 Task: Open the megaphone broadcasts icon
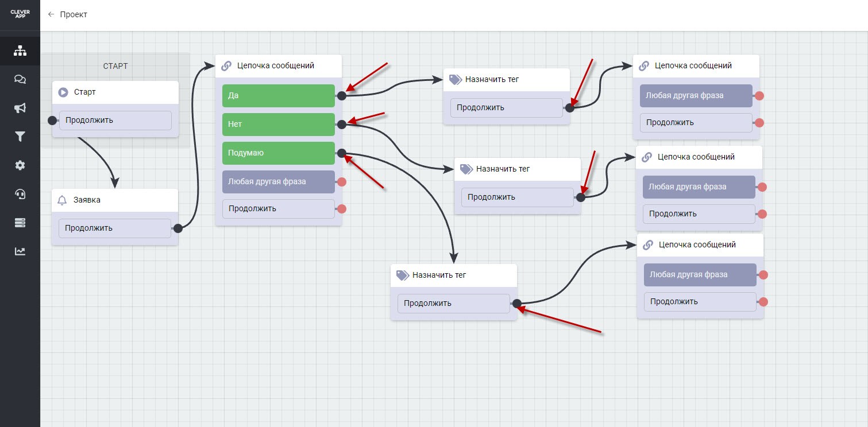(x=20, y=108)
